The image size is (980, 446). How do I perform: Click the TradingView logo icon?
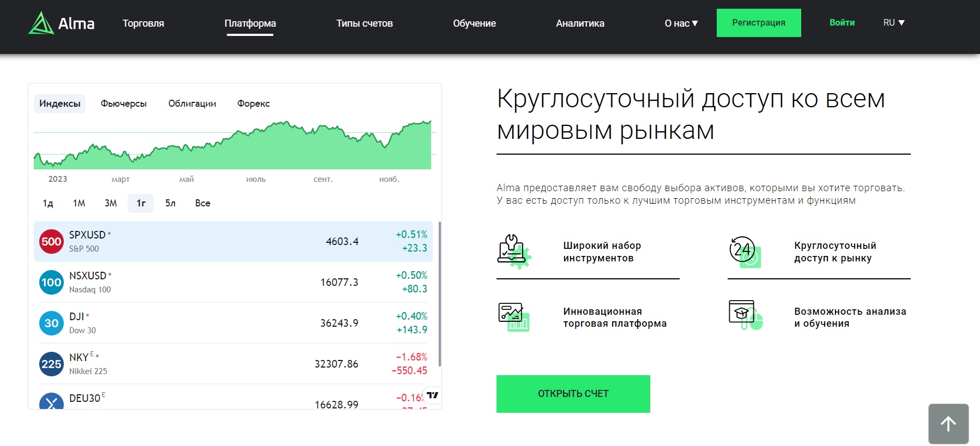tap(432, 395)
